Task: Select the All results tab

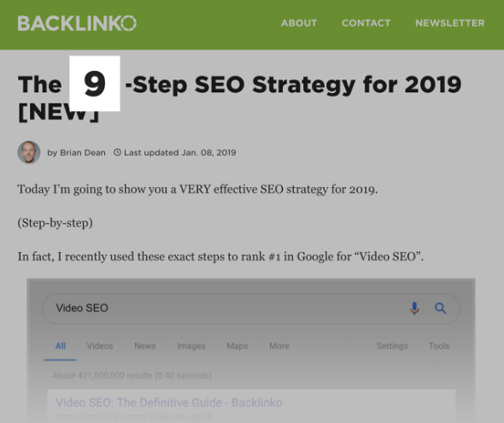Action: (x=61, y=346)
